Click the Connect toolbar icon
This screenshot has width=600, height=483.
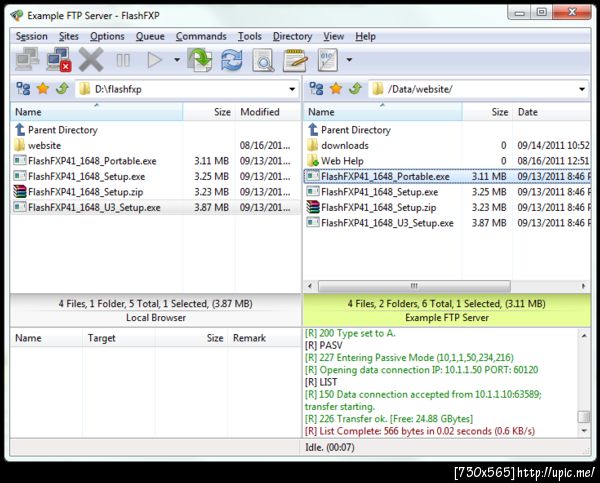tap(27, 59)
